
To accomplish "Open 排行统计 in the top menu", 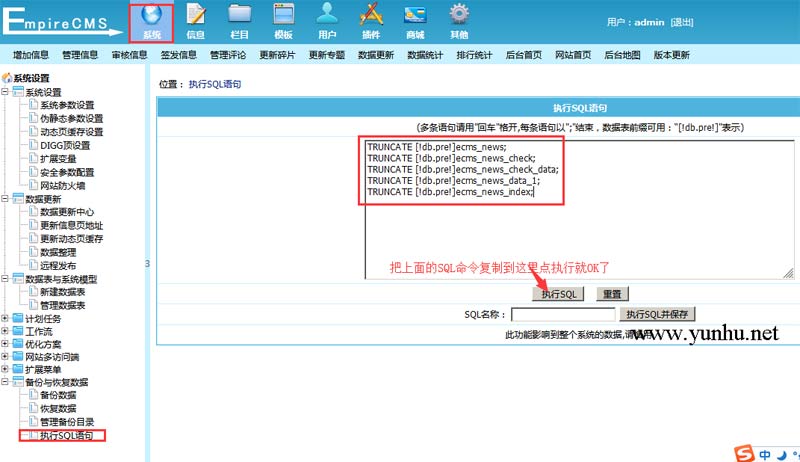I will pyautogui.click(x=474, y=55).
